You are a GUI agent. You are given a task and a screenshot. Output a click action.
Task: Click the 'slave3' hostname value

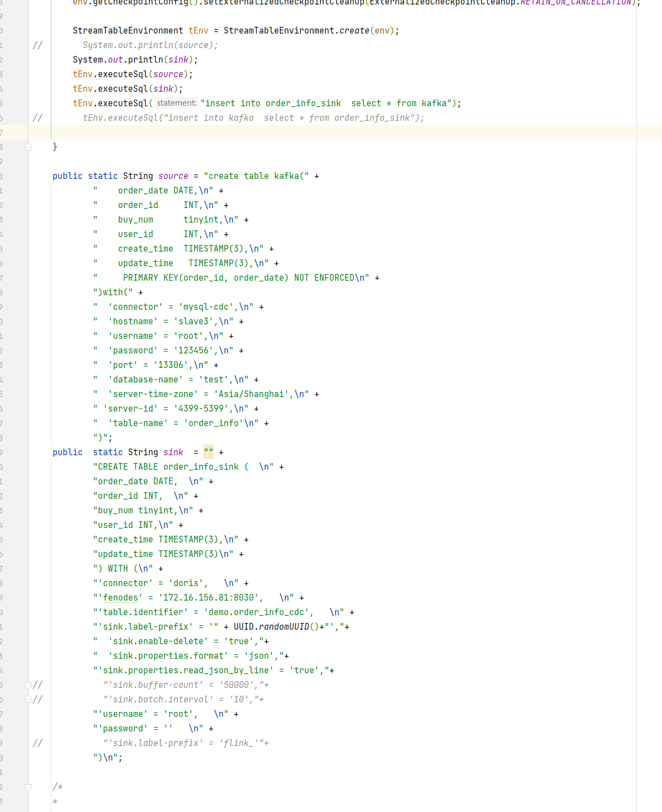pos(193,322)
